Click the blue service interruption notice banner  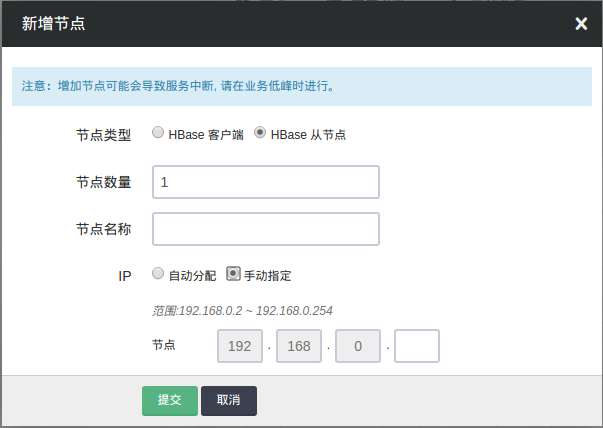point(301,86)
